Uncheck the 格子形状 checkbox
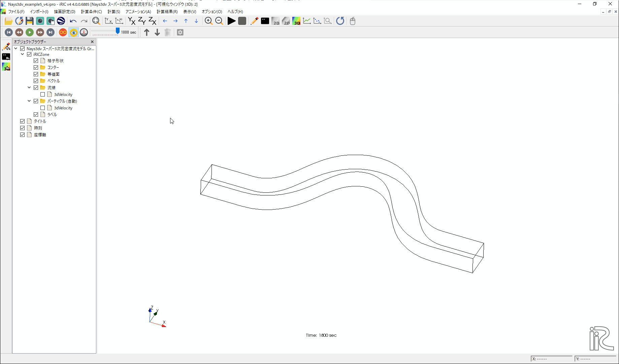This screenshot has width=619, height=364. pyautogui.click(x=36, y=61)
